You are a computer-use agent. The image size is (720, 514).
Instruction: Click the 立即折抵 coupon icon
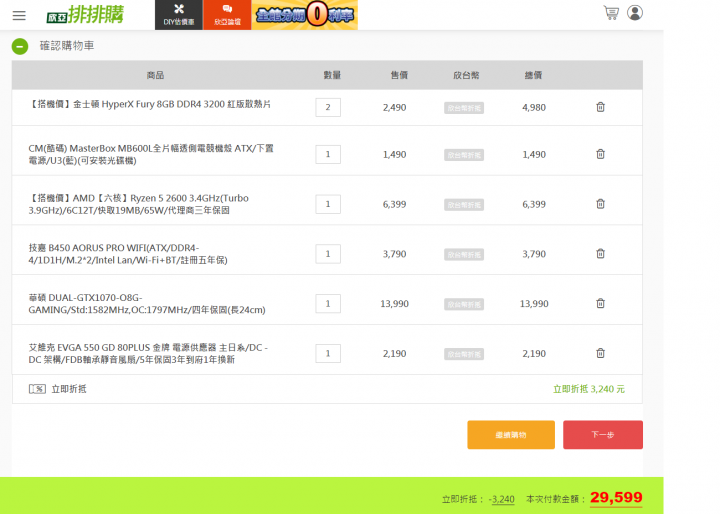[x=37, y=389]
